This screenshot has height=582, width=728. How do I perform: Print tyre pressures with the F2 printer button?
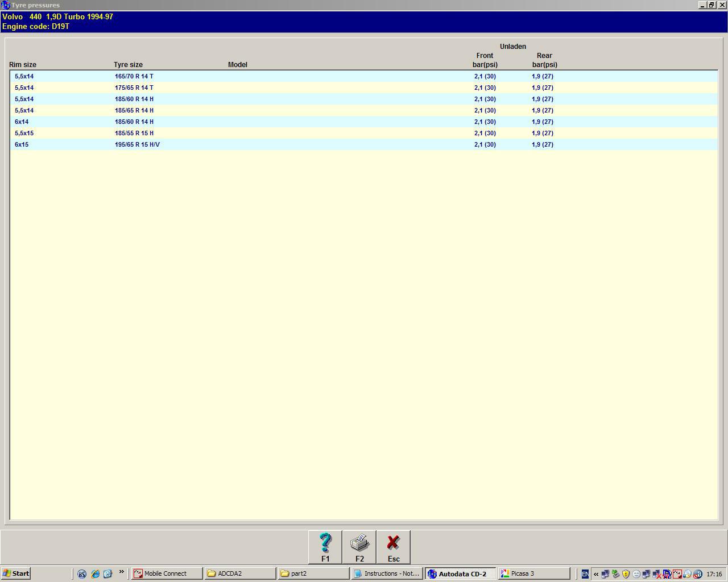click(x=359, y=547)
